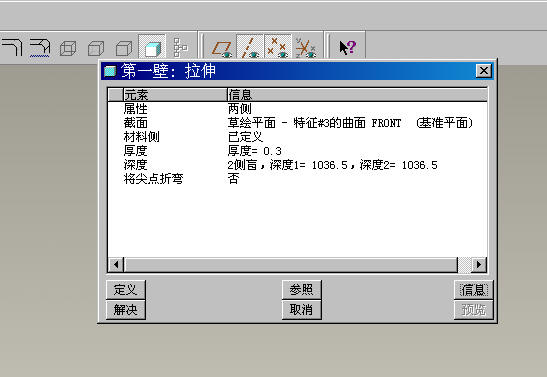Click the 定义 button
This screenshot has height=377, width=547.
tap(126, 289)
